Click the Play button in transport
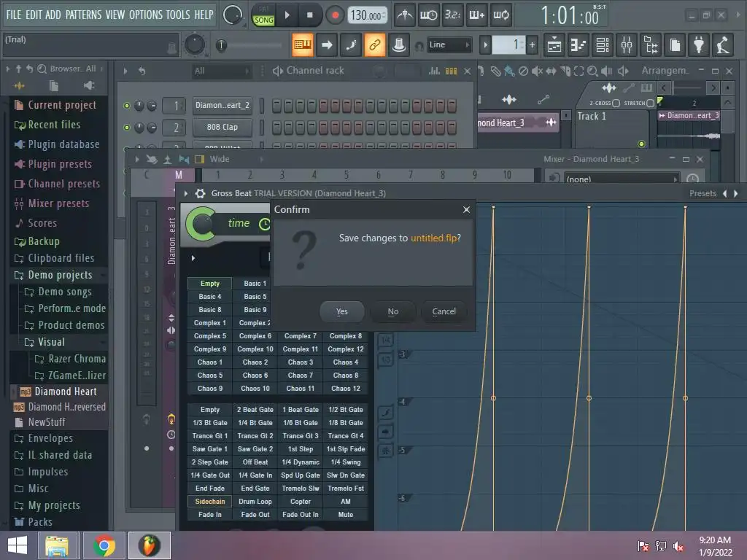 click(x=287, y=15)
